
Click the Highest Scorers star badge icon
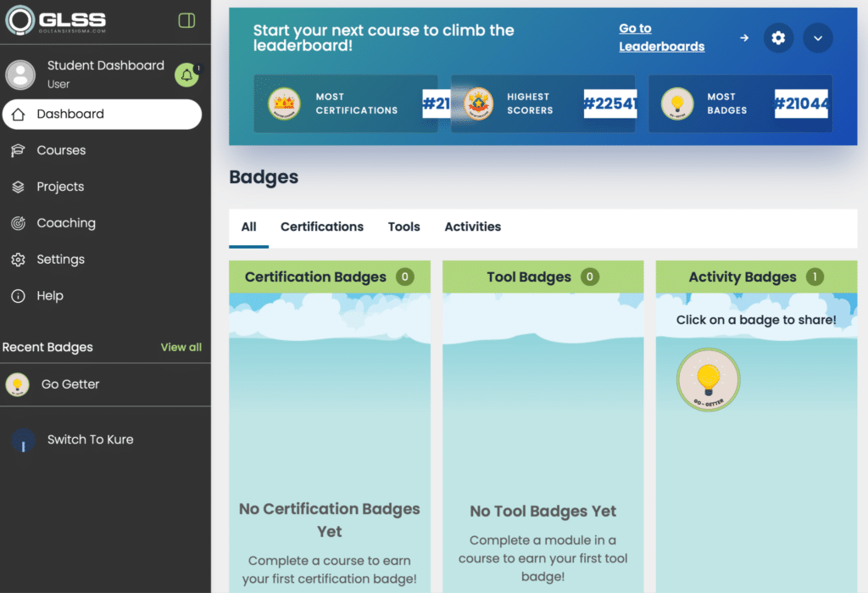pyautogui.click(x=478, y=103)
